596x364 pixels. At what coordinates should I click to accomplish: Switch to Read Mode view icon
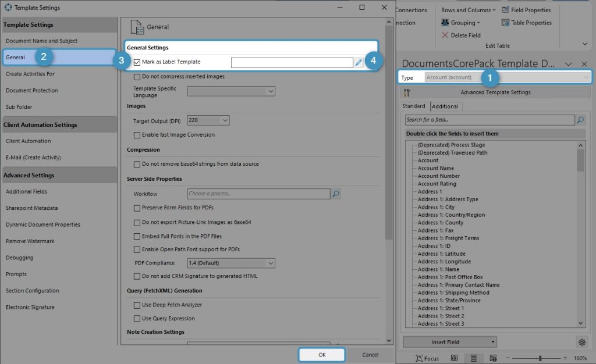[x=454, y=358]
